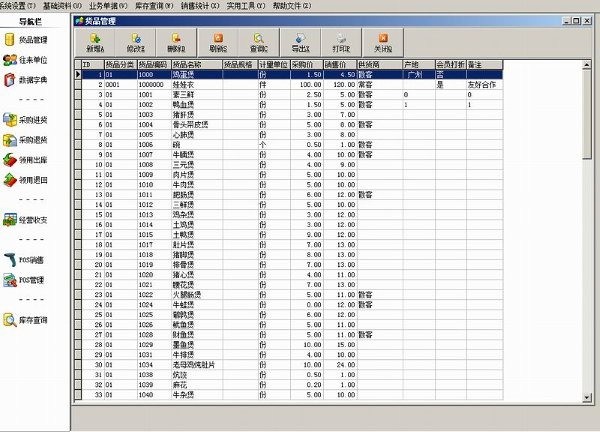Click the 刷新 (Refresh) toolbar icon

[219, 41]
